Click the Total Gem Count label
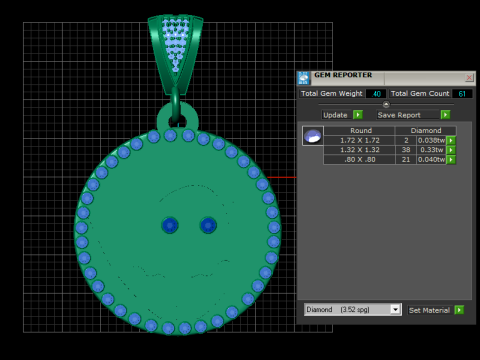The image size is (480, 360). (x=420, y=94)
